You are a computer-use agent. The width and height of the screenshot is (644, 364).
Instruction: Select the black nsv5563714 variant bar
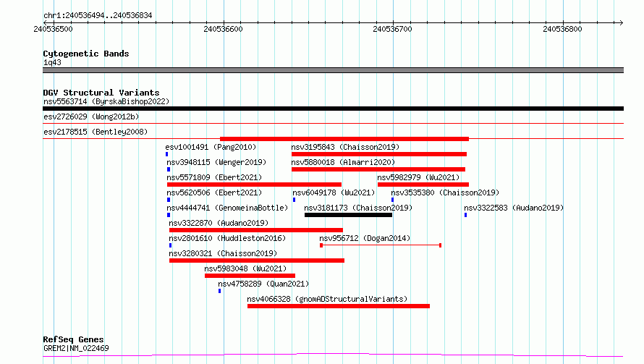pyautogui.click(x=333, y=109)
